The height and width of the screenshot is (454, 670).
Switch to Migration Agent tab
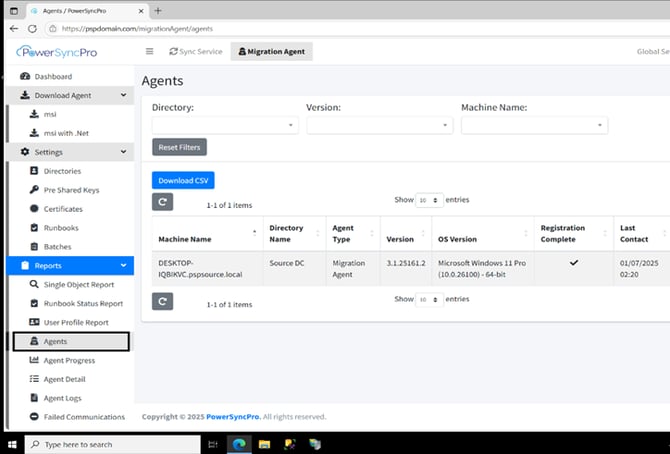pyautogui.click(x=272, y=51)
